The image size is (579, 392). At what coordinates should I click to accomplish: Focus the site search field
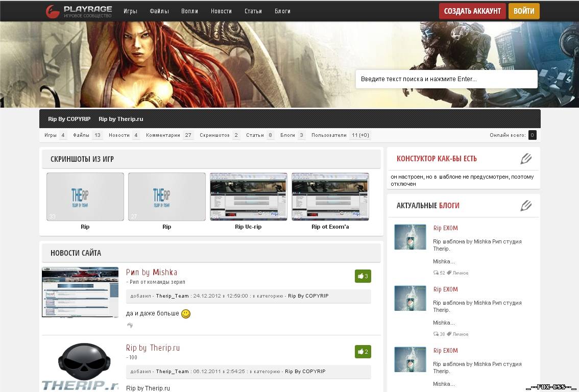[x=446, y=79]
